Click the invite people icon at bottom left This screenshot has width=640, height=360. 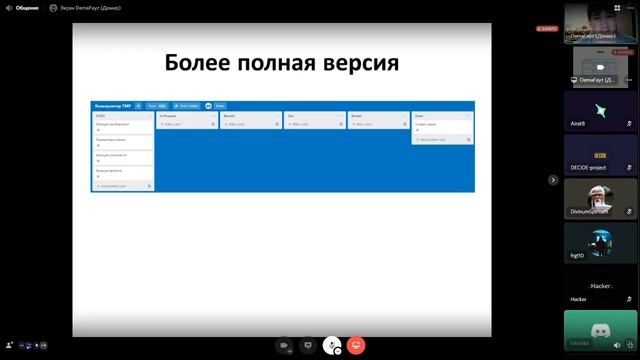click(9, 345)
